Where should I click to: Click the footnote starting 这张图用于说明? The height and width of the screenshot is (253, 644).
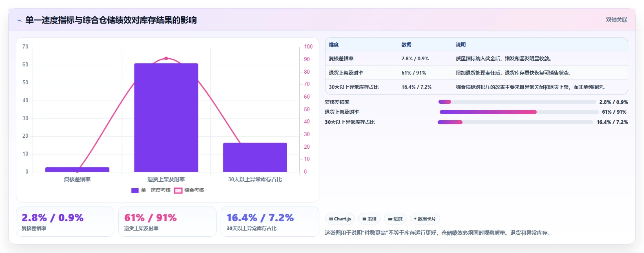tap(438, 233)
